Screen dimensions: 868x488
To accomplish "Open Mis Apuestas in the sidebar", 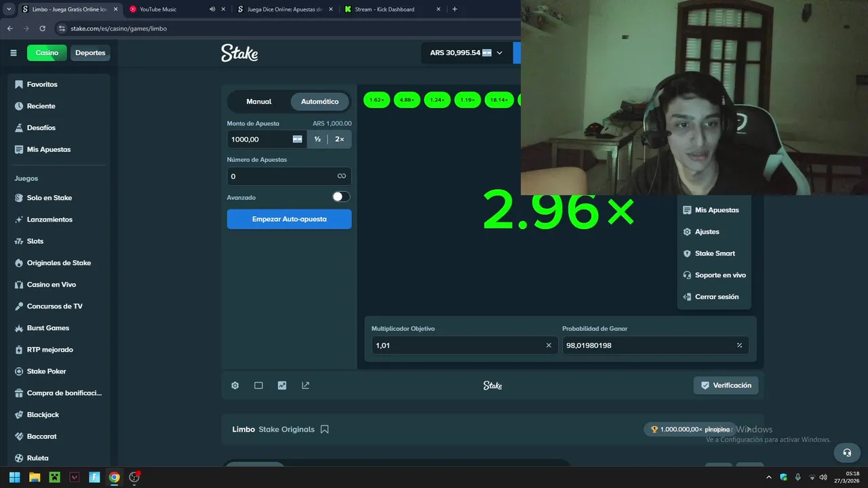I will tap(58, 149).
